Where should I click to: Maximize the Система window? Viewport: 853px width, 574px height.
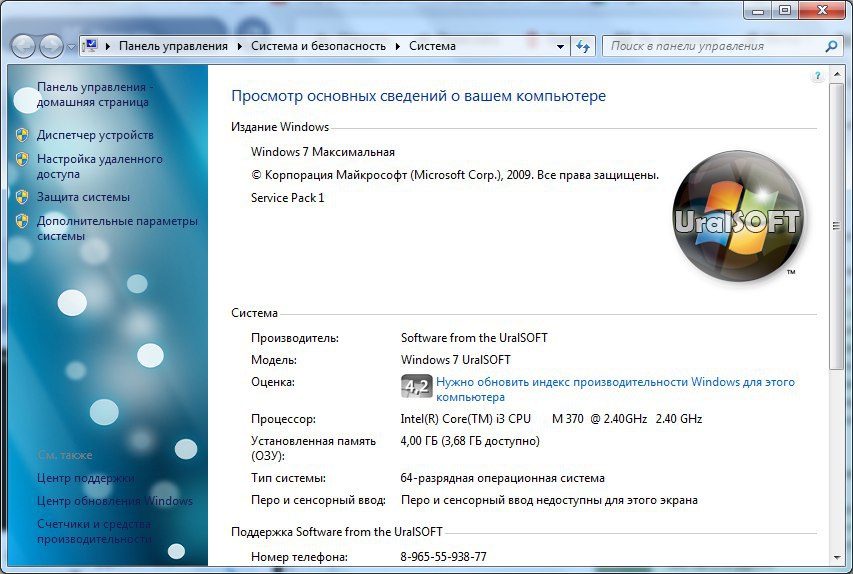coord(785,10)
